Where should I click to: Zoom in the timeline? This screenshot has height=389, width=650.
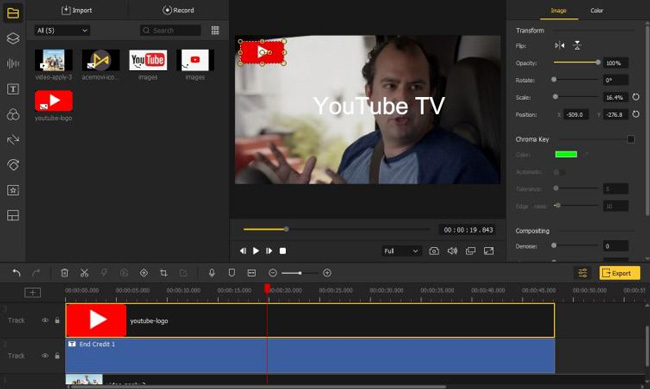[x=327, y=273]
